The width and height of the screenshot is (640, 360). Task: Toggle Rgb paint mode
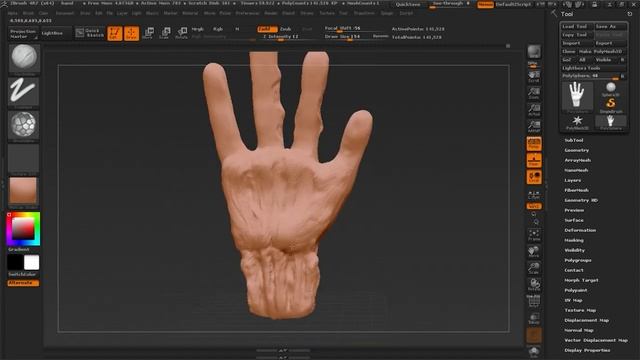click(x=218, y=29)
